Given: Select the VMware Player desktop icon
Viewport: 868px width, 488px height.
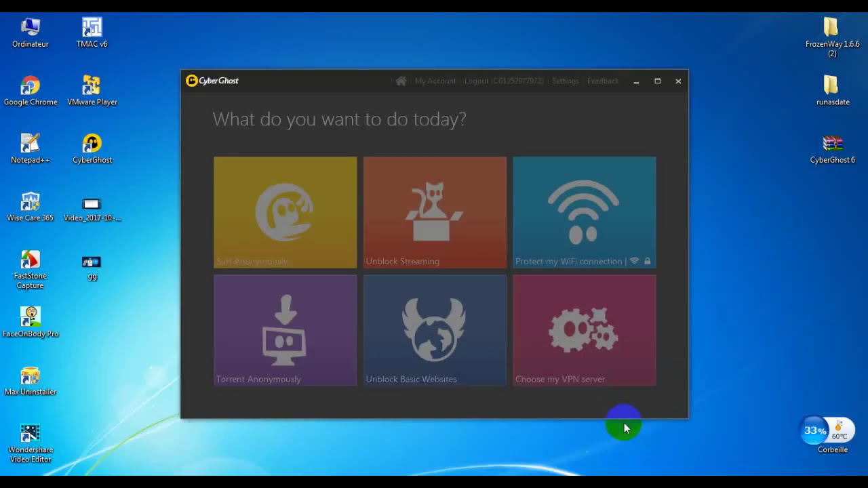Looking at the screenshot, I should click(x=92, y=91).
